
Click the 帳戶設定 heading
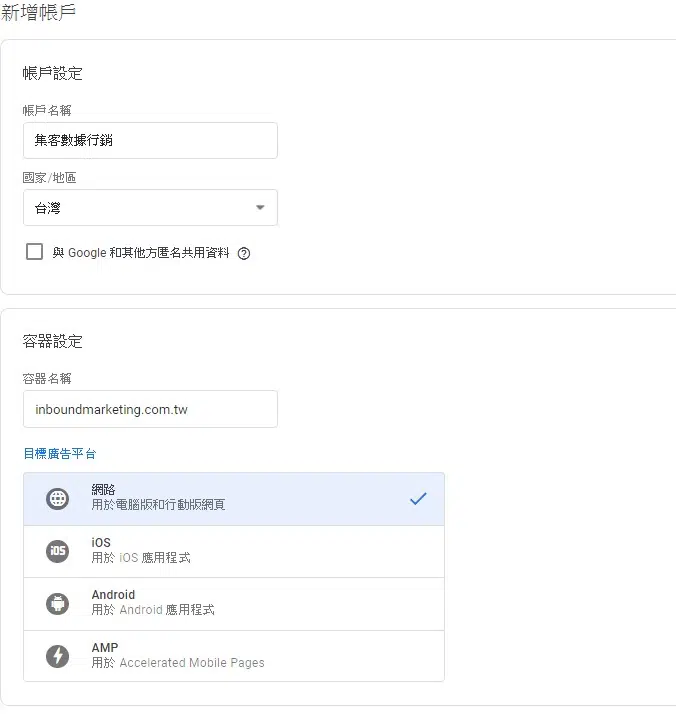click(53, 73)
